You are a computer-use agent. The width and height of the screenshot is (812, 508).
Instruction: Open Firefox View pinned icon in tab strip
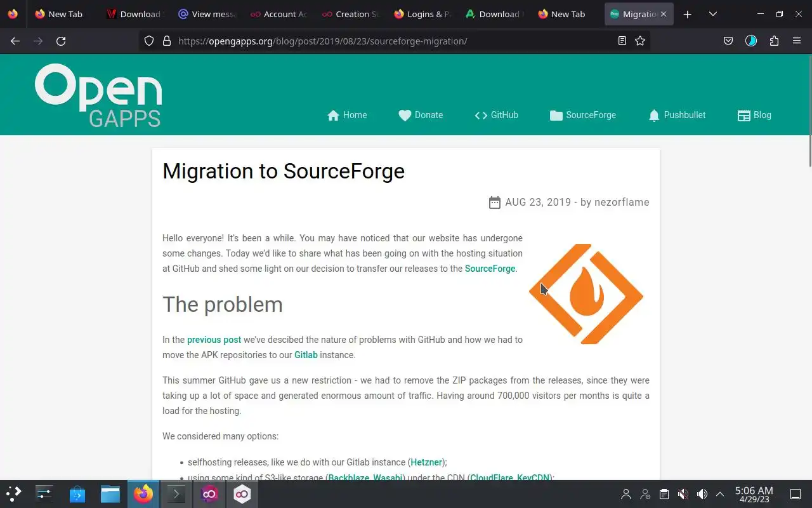click(13, 14)
